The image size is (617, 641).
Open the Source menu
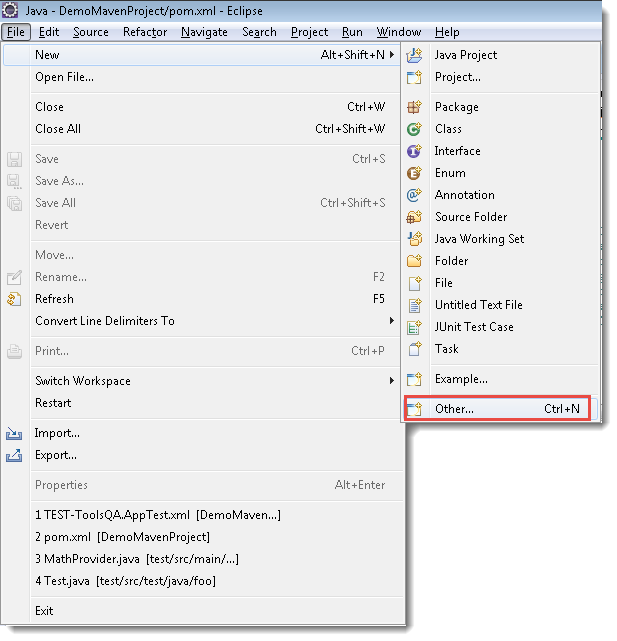click(x=92, y=32)
